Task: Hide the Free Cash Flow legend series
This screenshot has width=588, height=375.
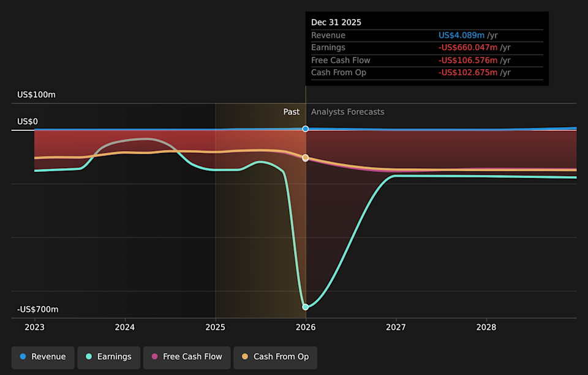Action: point(187,357)
